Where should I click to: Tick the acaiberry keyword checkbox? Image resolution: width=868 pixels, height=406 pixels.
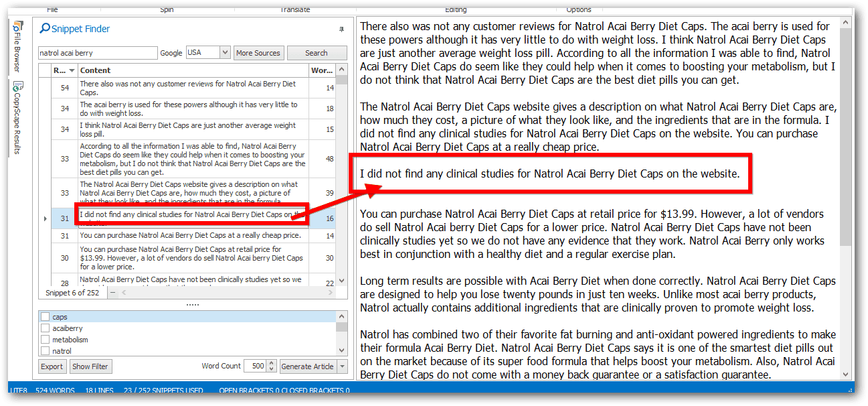coord(45,328)
